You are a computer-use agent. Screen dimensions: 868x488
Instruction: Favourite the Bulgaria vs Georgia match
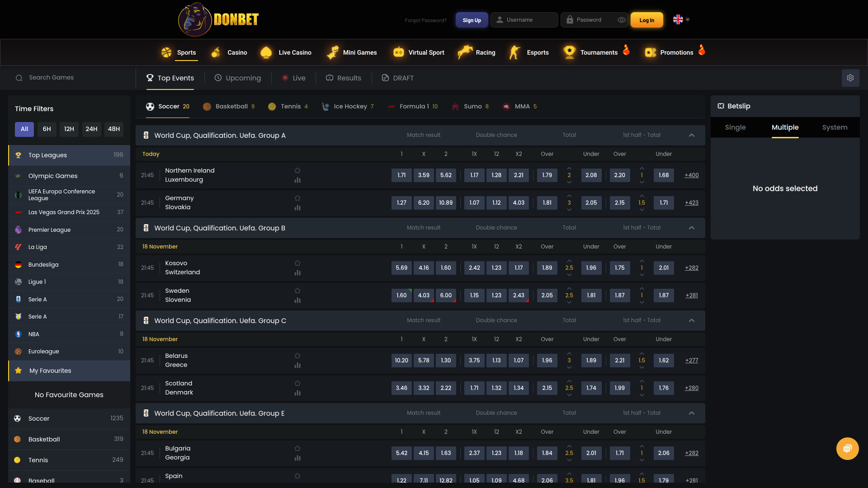point(297,448)
